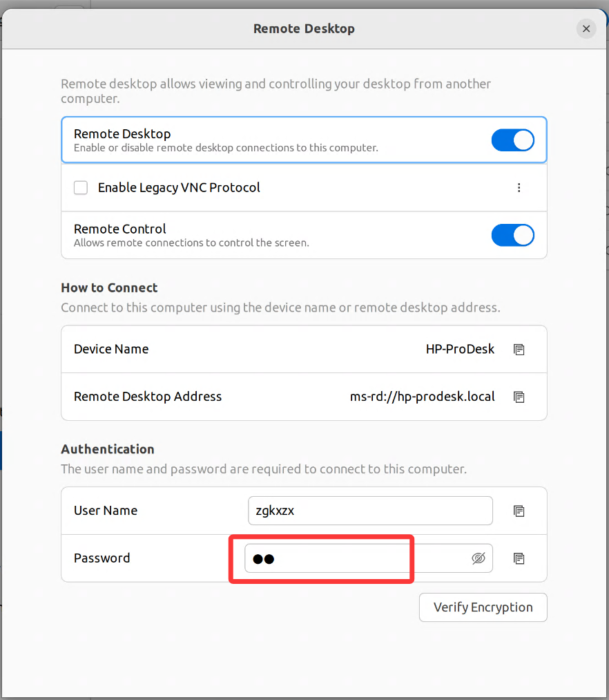Image resolution: width=609 pixels, height=700 pixels.
Task: Click the ms-rd://hp-prodesk.local address text
Action: (x=423, y=397)
